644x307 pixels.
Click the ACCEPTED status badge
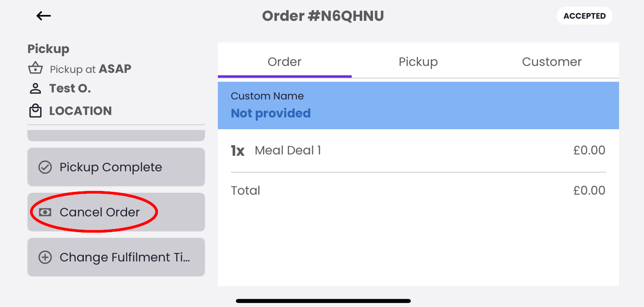[584, 16]
